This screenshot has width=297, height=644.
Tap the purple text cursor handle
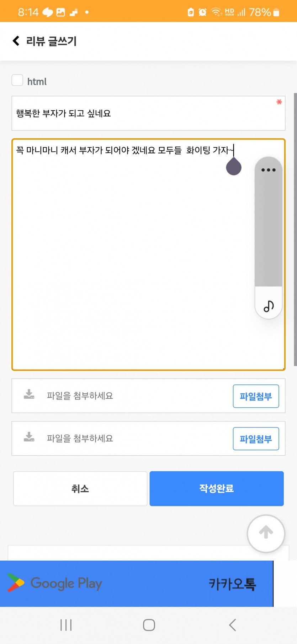pyautogui.click(x=234, y=166)
